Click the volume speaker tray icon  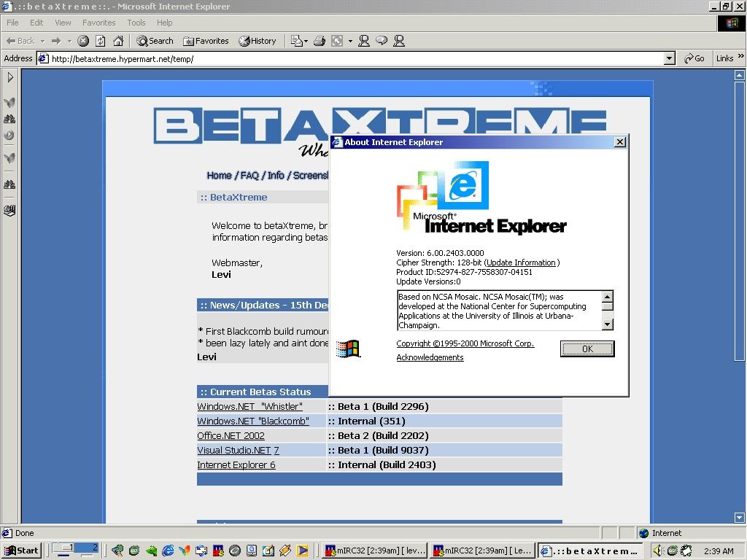click(658, 551)
